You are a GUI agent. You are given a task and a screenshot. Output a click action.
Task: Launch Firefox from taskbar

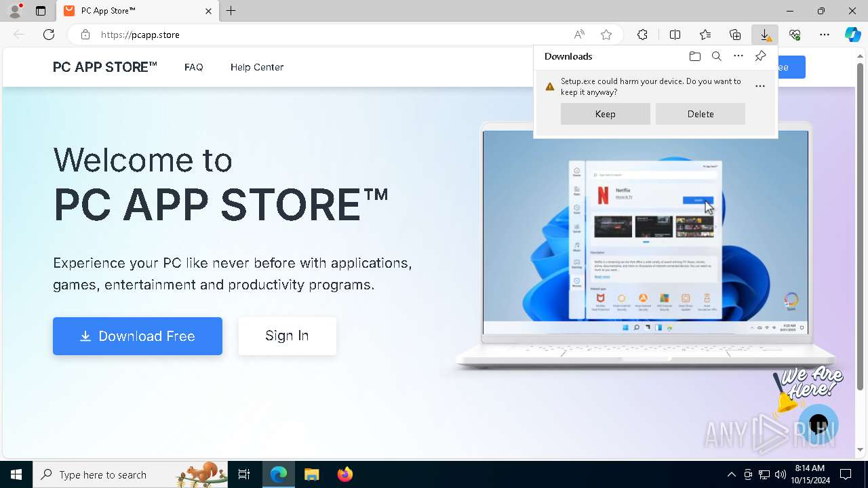pos(345,474)
